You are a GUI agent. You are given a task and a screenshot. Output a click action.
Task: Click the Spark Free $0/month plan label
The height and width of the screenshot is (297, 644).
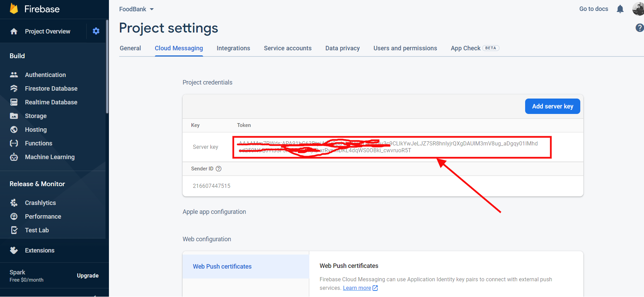coord(26,276)
